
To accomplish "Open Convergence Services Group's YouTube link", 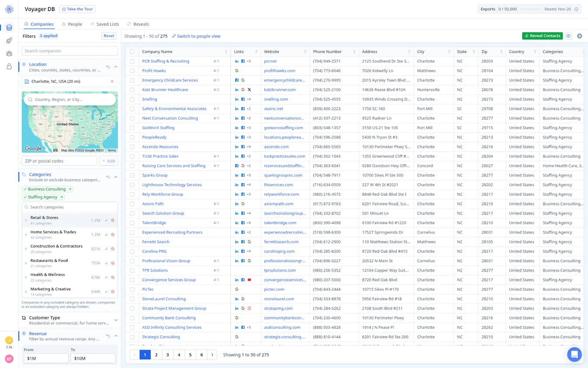I will click(249, 280).
